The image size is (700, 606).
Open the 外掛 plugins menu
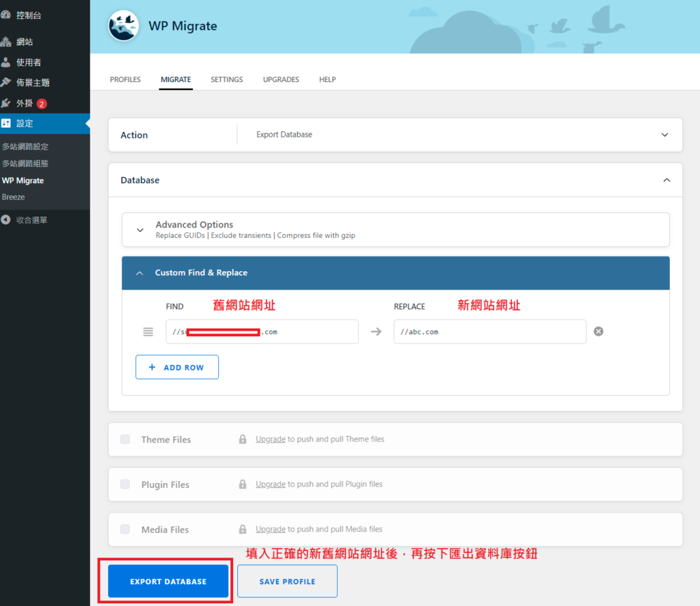[25, 103]
